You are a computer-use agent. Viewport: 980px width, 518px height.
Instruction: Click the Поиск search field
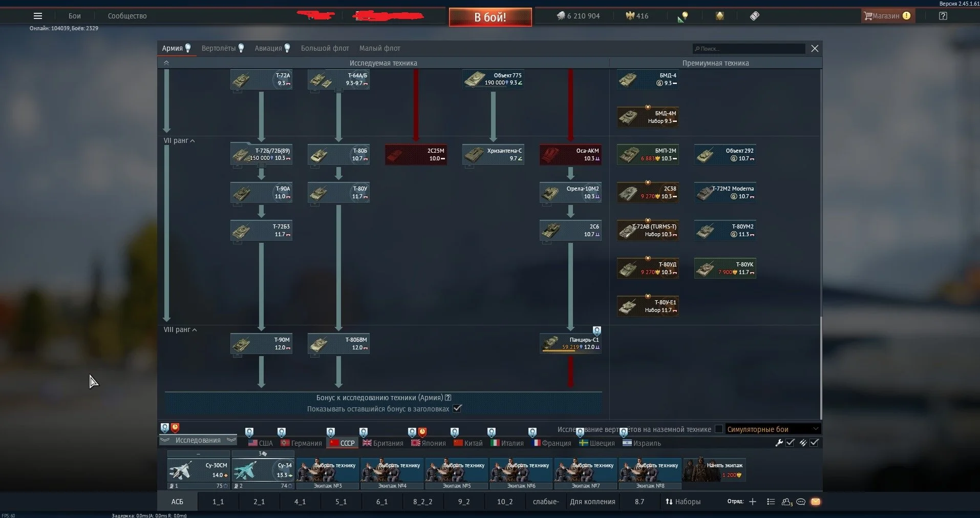tap(749, 49)
